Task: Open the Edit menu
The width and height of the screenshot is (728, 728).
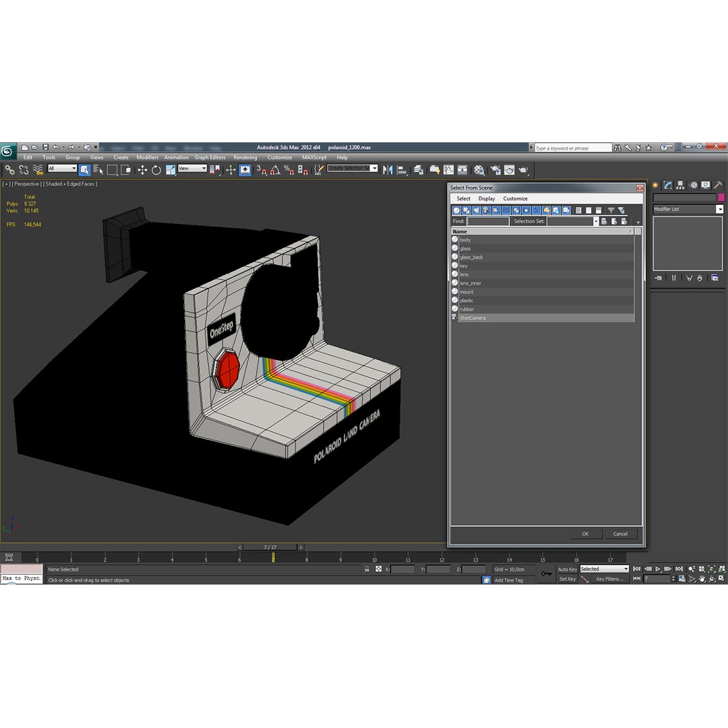Action: coord(28,157)
